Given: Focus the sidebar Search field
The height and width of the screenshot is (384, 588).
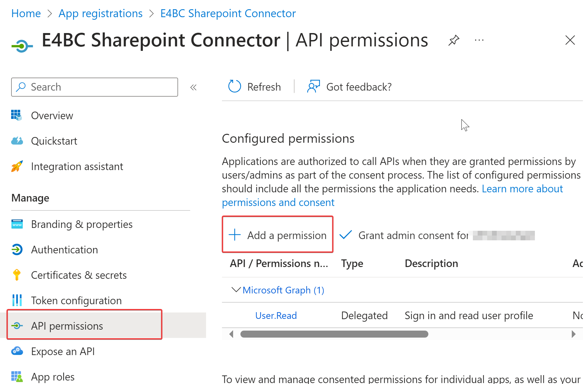Looking at the screenshot, I should [x=99, y=87].
